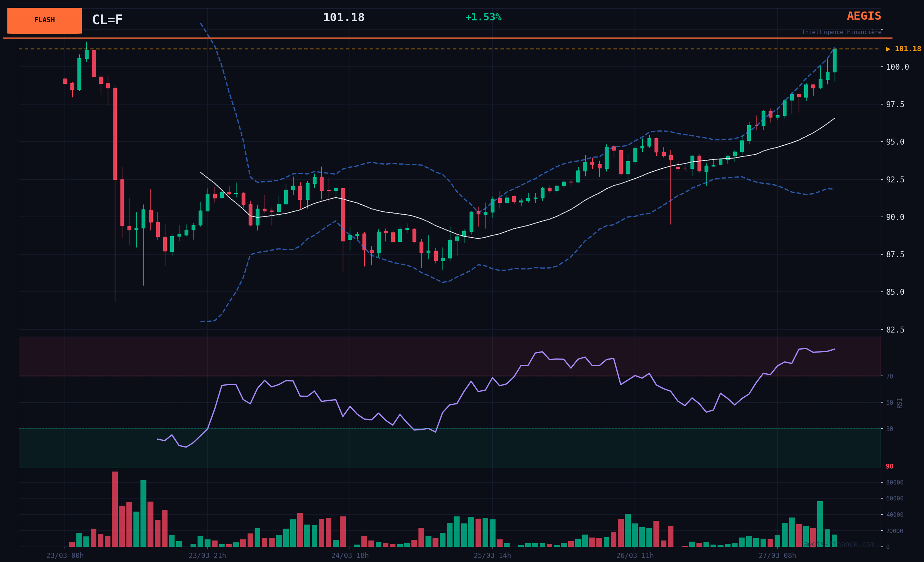This screenshot has height=562, width=924.
Task: Click the +1.53% change indicator
Action: coord(483,17)
